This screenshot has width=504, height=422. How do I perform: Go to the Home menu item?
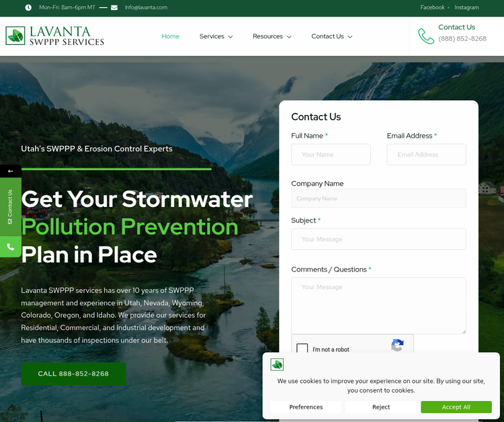pyautogui.click(x=171, y=36)
